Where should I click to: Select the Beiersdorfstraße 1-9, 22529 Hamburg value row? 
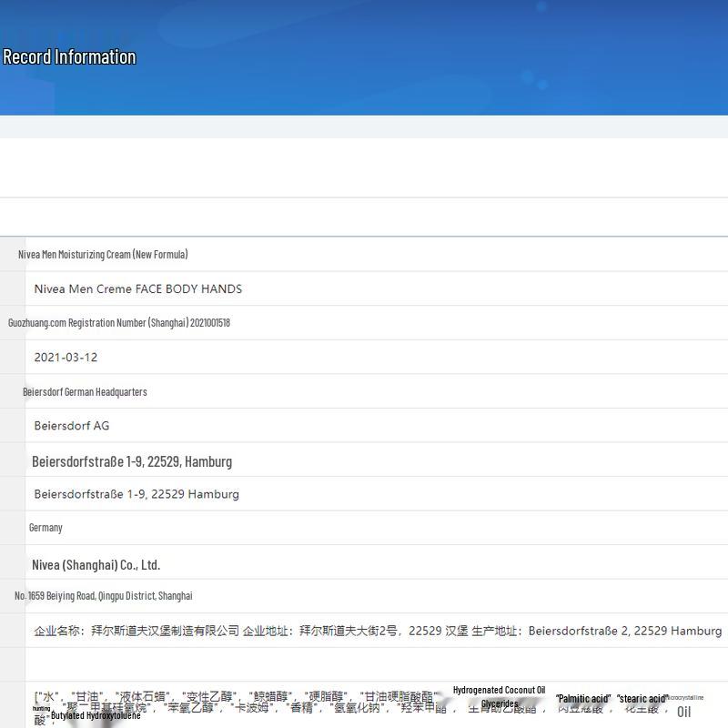tap(136, 494)
